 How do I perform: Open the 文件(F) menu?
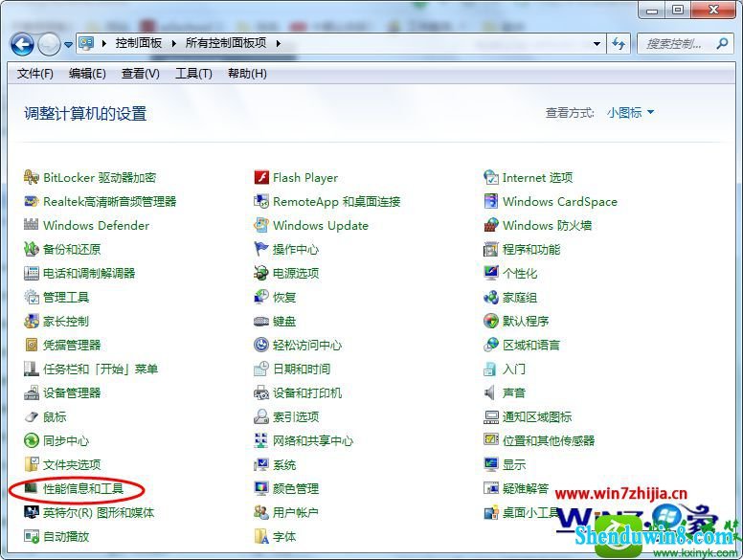tap(35, 74)
